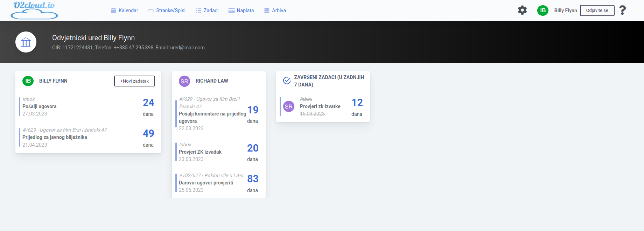Open the Darovni ugovor provjeriti task

coord(206,183)
